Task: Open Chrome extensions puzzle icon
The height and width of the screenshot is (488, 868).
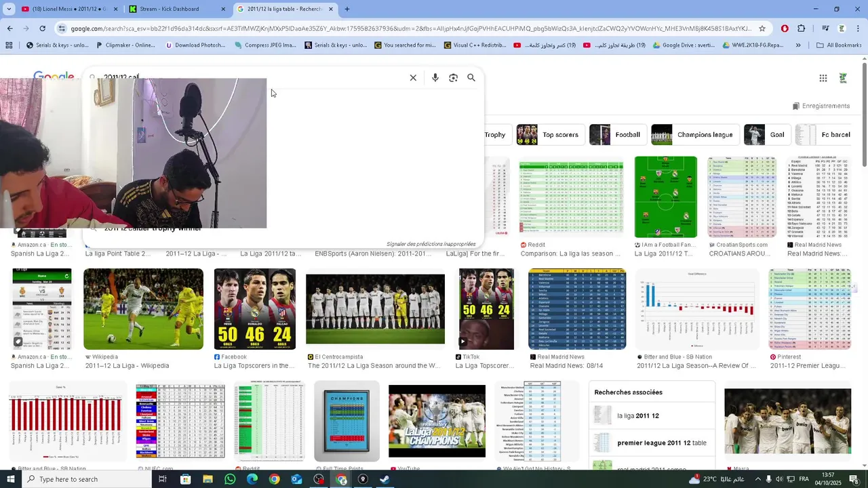Action: (x=802, y=28)
